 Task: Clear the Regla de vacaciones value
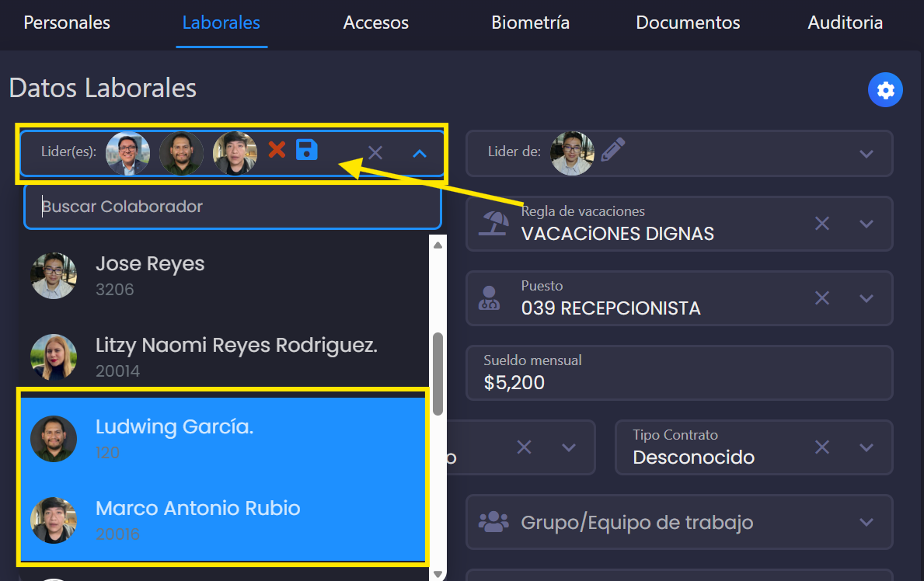[x=822, y=224]
